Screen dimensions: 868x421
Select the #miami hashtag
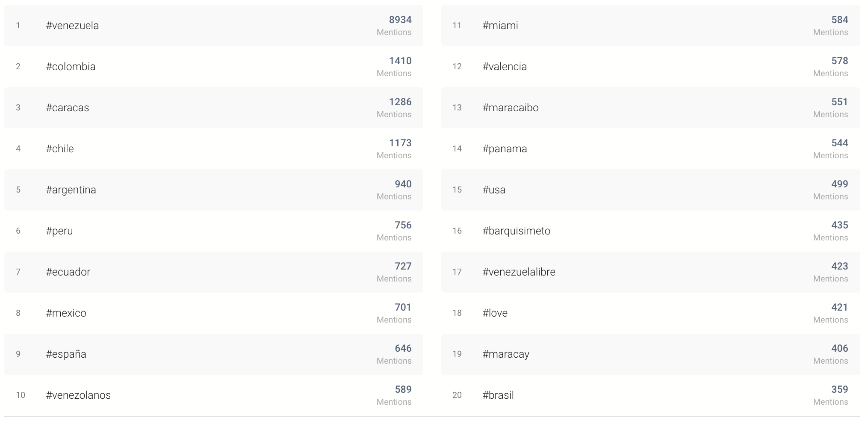pyautogui.click(x=500, y=26)
